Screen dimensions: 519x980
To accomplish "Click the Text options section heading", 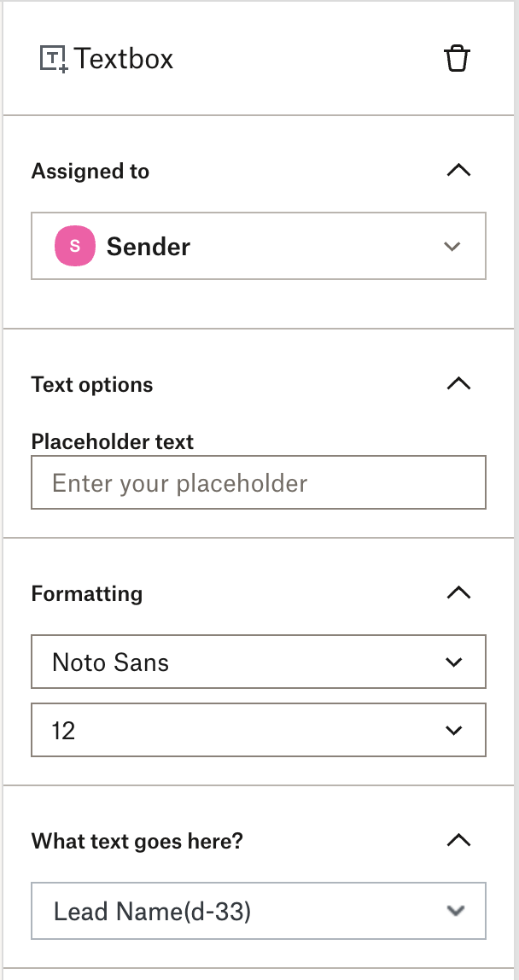I will 92,384.
